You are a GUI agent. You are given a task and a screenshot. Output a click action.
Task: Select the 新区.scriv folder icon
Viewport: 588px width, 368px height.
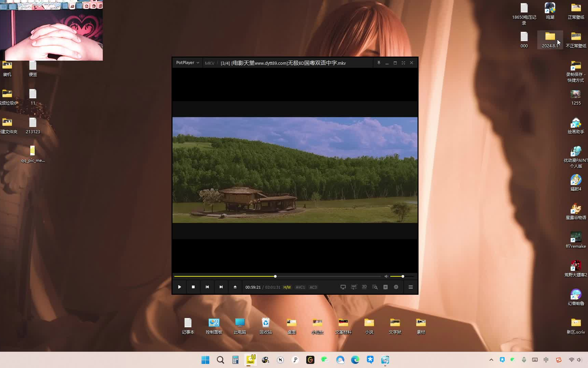576,326
